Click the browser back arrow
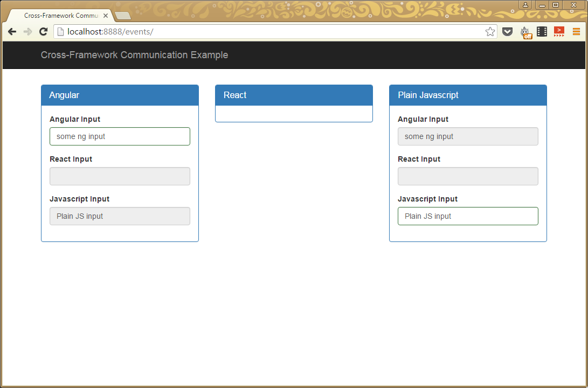The width and height of the screenshot is (588, 388). [x=12, y=32]
